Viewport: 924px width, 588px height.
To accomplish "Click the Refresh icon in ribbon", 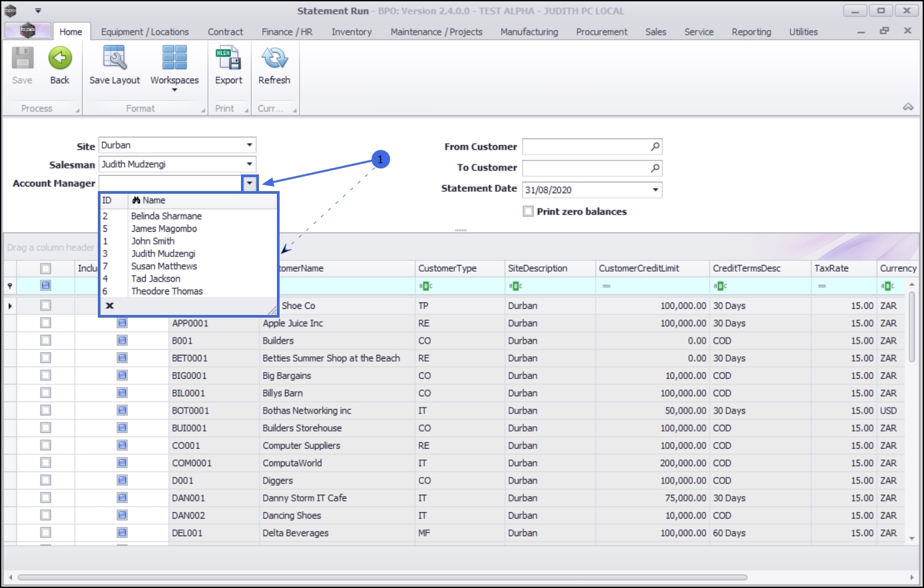I will coord(274,59).
